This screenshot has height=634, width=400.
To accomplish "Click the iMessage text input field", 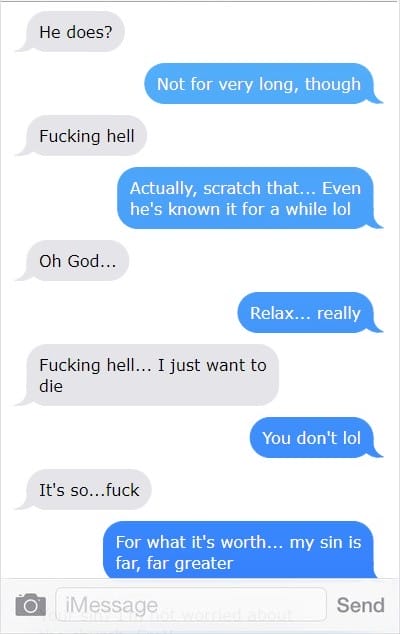I will [191, 604].
